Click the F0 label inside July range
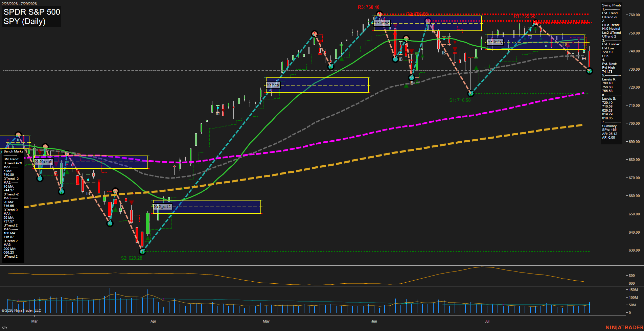The height and width of the screenshot is (331, 644). [565, 45]
